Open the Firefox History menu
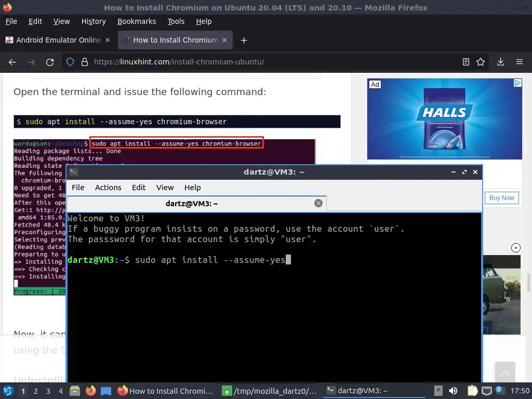532x399 pixels. 94,21
